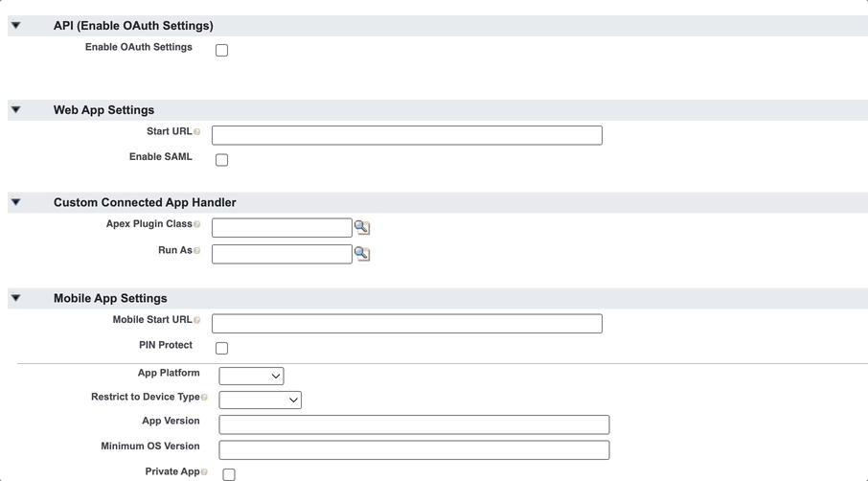Collapse the Custom Connected App Handler section
Screen dimensions: 868x481
(16, 202)
